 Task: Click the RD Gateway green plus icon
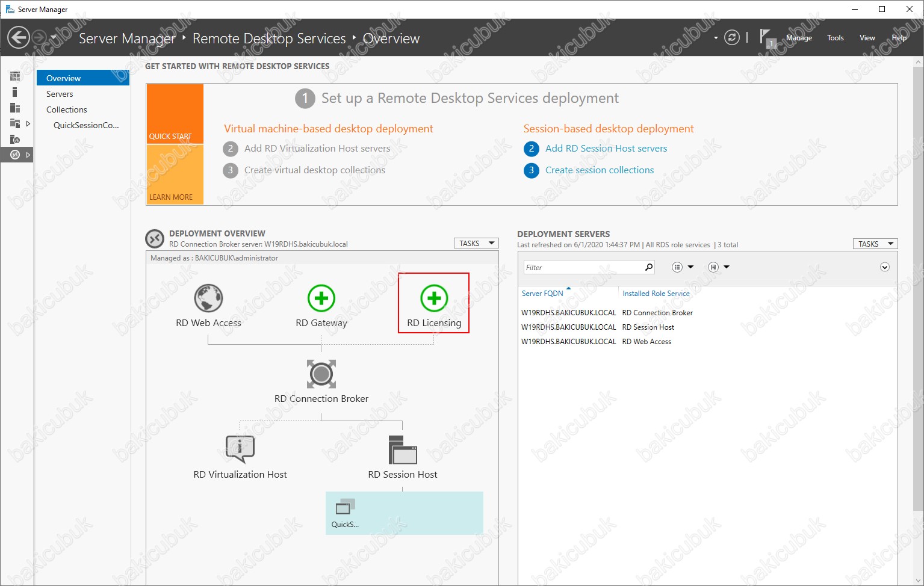(321, 298)
